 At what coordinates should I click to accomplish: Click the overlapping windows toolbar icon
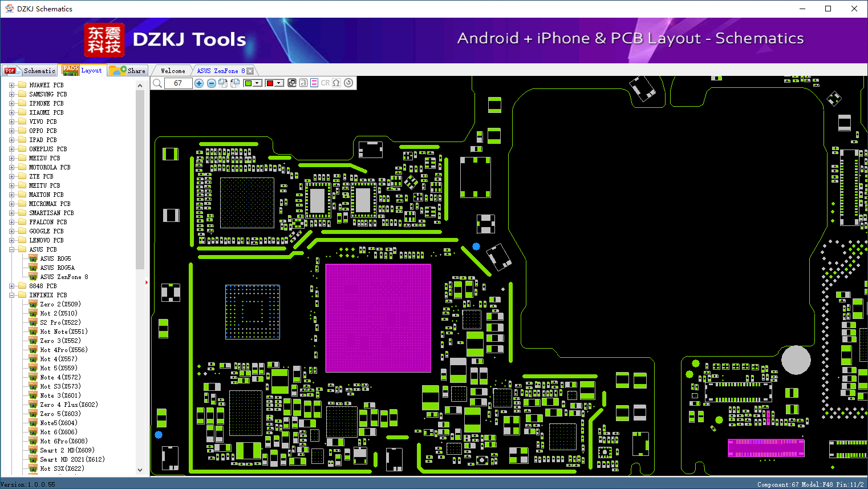pos(292,83)
